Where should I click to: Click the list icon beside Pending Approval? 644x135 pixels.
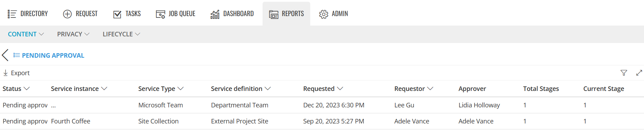coord(16,55)
